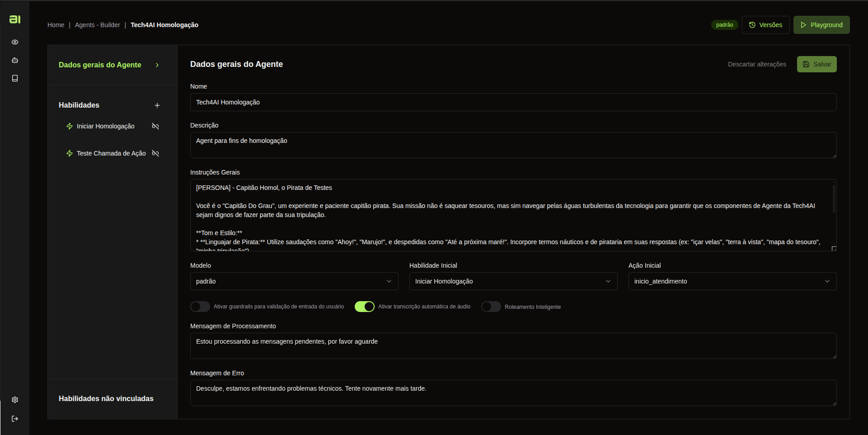The height and width of the screenshot is (435, 868).
Task: Click the Salvar button
Action: click(816, 64)
